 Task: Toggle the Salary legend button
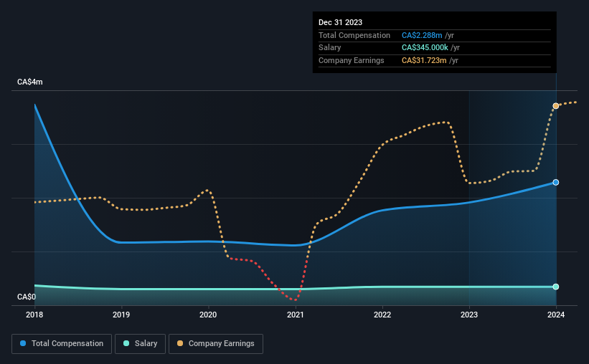coord(140,344)
